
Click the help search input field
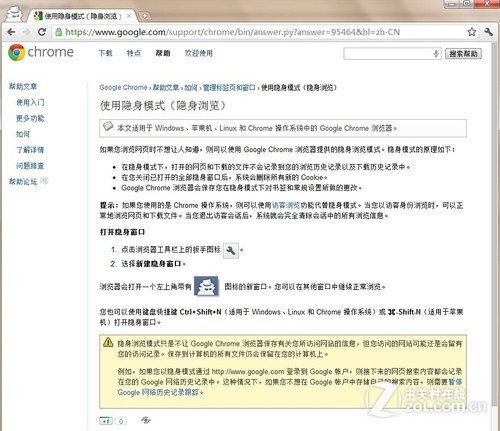pyautogui.click(x=392, y=54)
